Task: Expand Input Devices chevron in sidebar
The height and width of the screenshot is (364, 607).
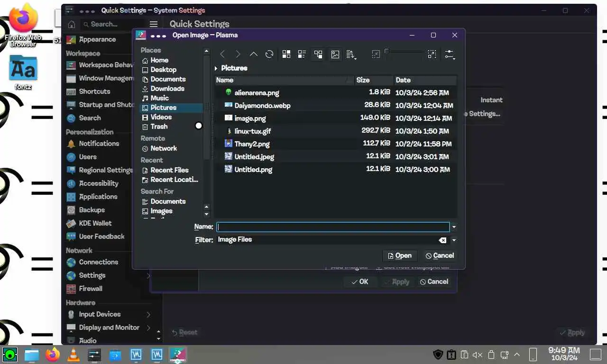Action: pyautogui.click(x=148, y=314)
